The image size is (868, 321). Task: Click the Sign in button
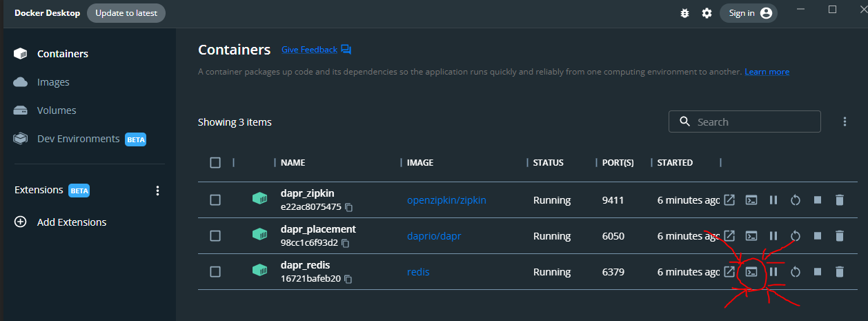749,13
